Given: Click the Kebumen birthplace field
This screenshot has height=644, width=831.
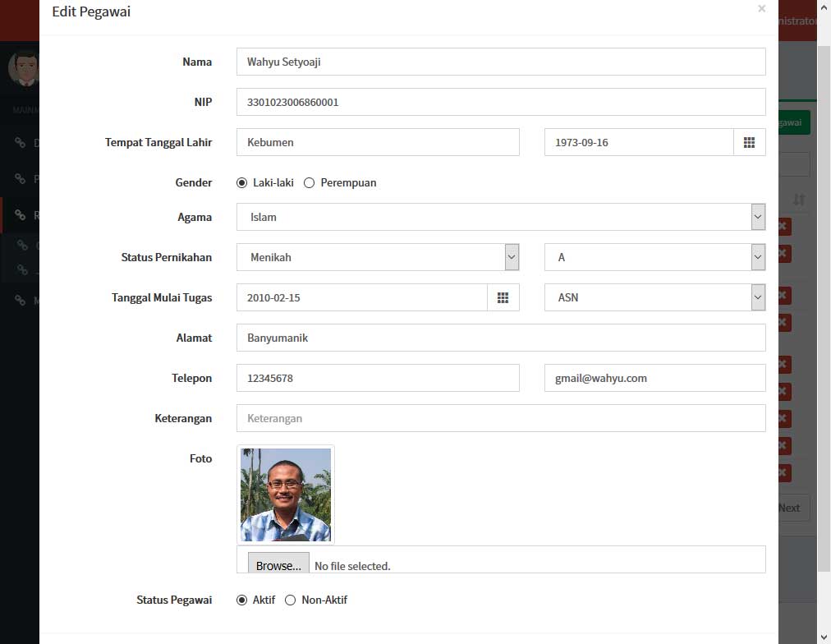Looking at the screenshot, I should (378, 142).
